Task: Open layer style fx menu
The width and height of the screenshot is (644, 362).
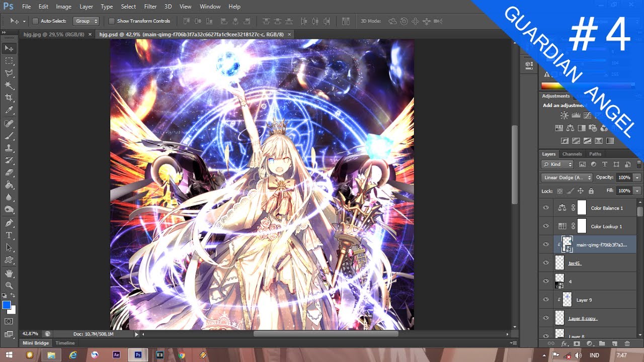Action: point(564,344)
